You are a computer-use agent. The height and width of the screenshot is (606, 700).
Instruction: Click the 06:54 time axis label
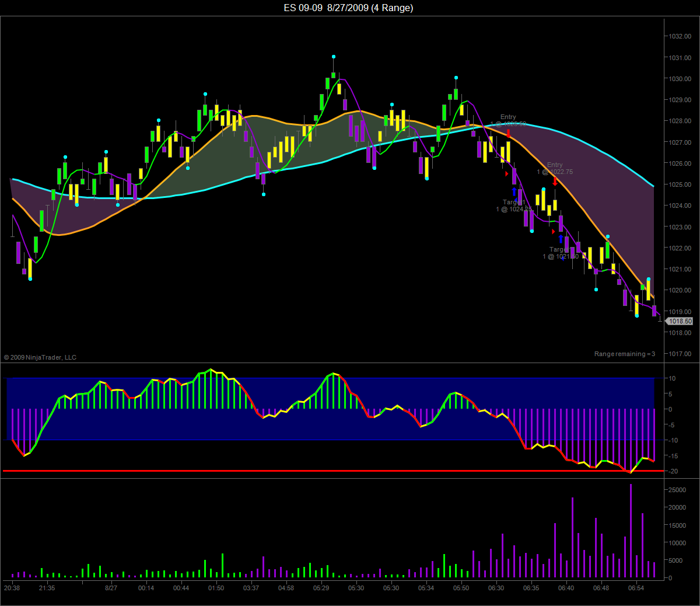[636, 588]
